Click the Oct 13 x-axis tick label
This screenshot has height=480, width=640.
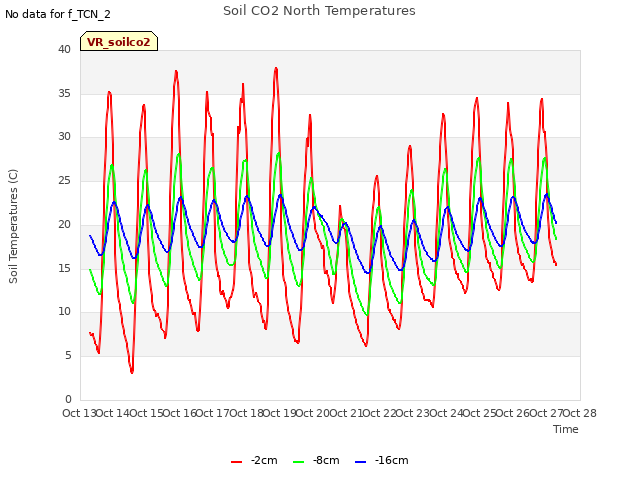(79, 413)
